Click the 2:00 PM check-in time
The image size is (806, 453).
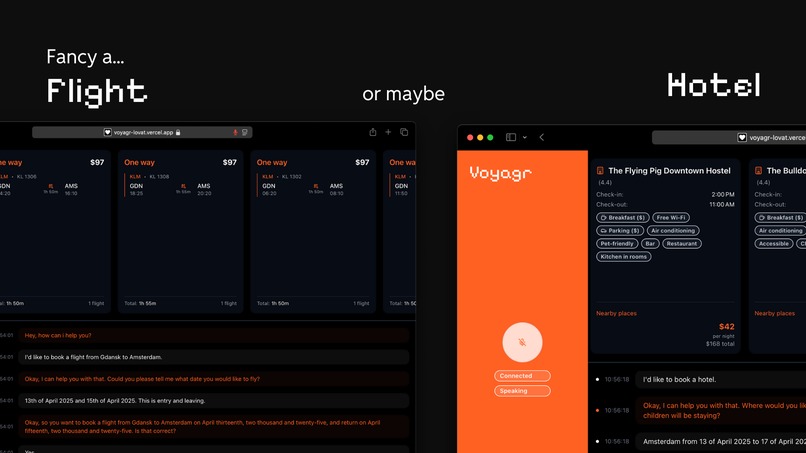(723, 194)
